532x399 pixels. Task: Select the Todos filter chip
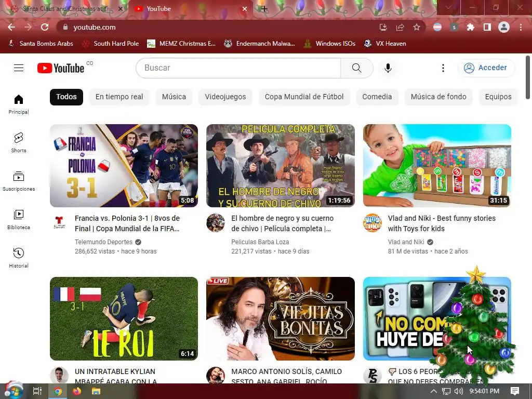tap(66, 97)
